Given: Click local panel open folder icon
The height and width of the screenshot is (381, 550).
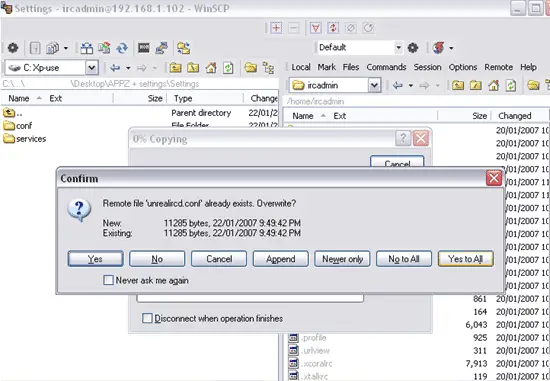Looking at the screenshot, I should coord(250,67).
